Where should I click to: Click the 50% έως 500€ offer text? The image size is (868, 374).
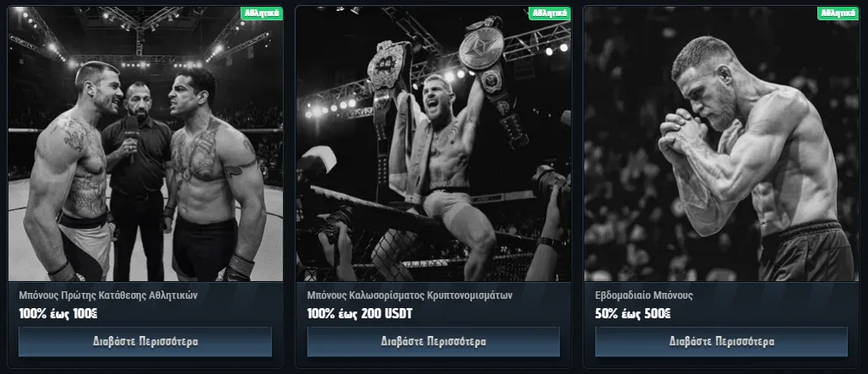pos(632,314)
